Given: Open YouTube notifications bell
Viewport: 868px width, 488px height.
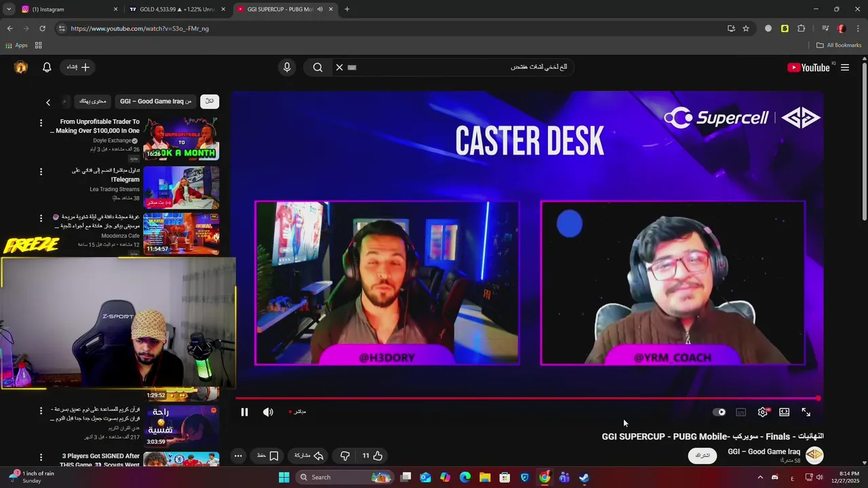Looking at the screenshot, I should click(x=47, y=67).
